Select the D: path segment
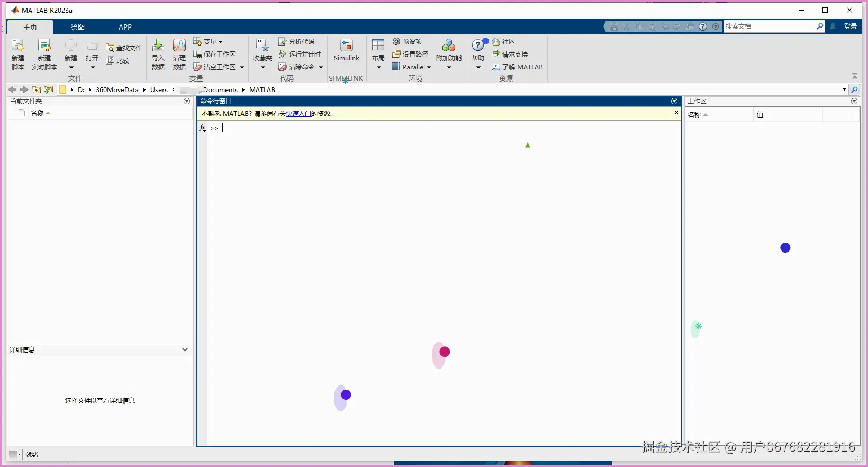This screenshot has width=868, height=467. tap(81, 90)
